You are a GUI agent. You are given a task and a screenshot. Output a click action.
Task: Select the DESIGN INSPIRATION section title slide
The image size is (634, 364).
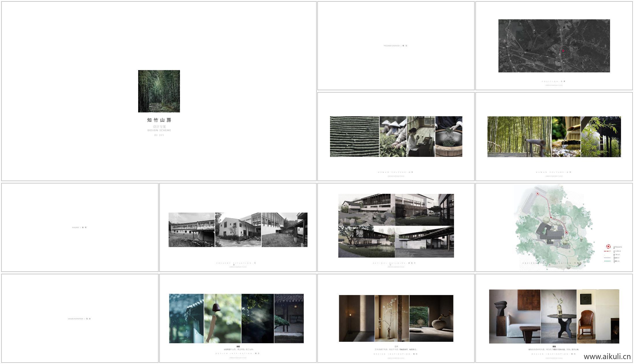coord(80,319)
